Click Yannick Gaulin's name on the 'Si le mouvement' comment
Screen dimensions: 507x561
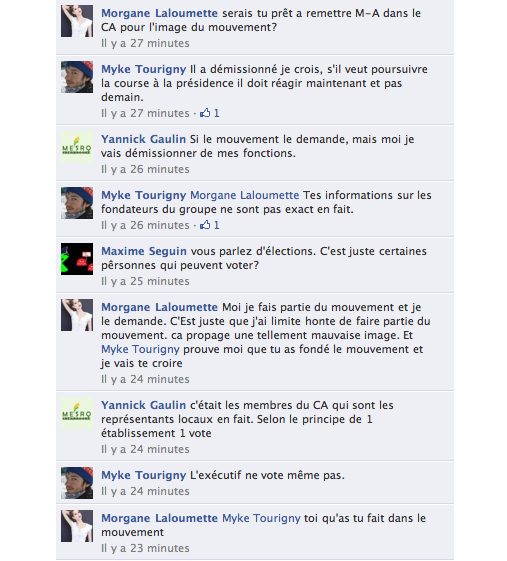pos(143,139)
